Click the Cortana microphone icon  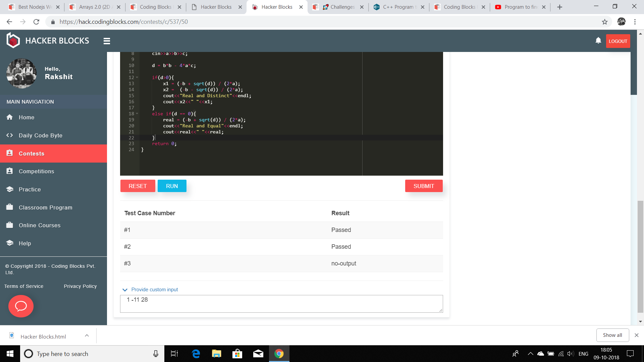tap(156, 354)
